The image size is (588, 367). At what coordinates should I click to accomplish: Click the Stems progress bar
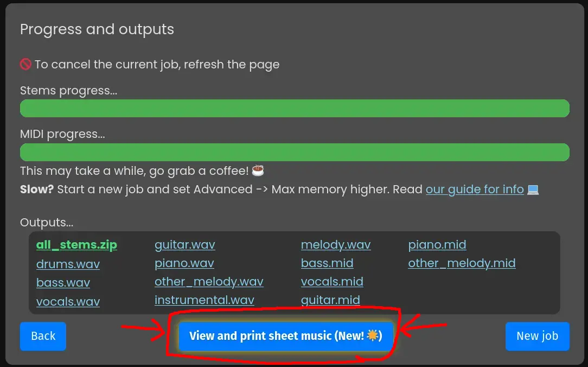[294, 108]
